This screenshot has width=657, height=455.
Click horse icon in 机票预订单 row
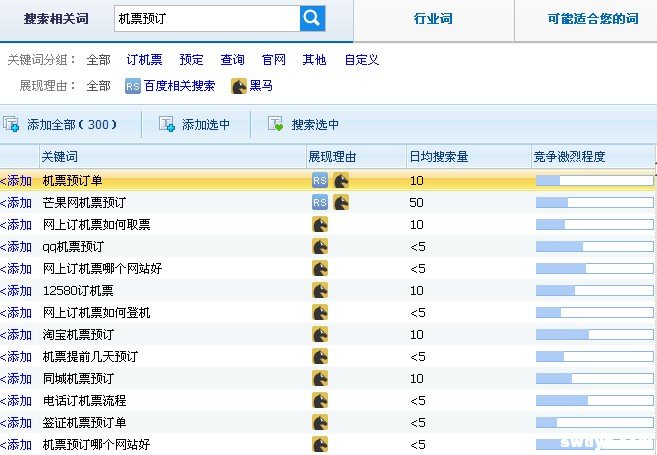click(x=341, y=181)
